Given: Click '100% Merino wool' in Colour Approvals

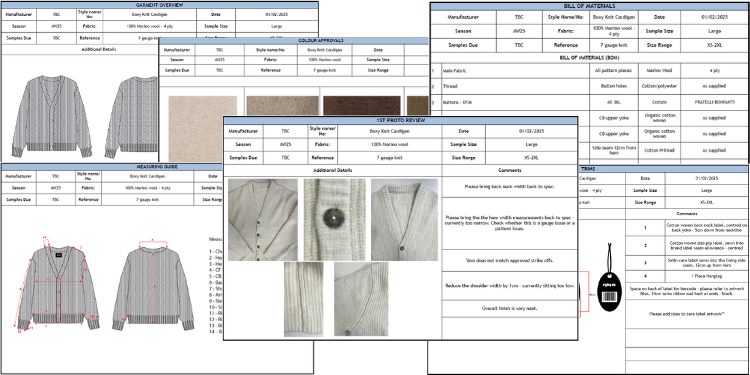Looking at the screenshot, I should [x=325, y=60].
